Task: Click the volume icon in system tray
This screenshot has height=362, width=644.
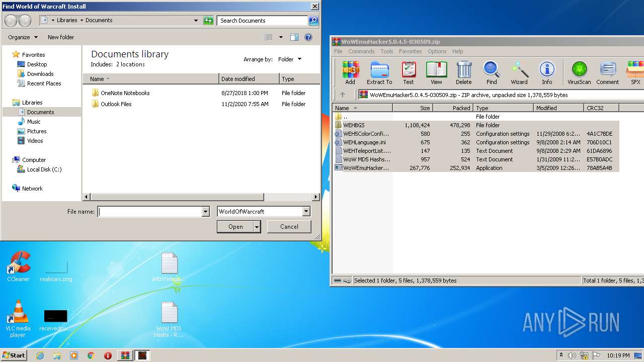Action: tap(572, 355)
